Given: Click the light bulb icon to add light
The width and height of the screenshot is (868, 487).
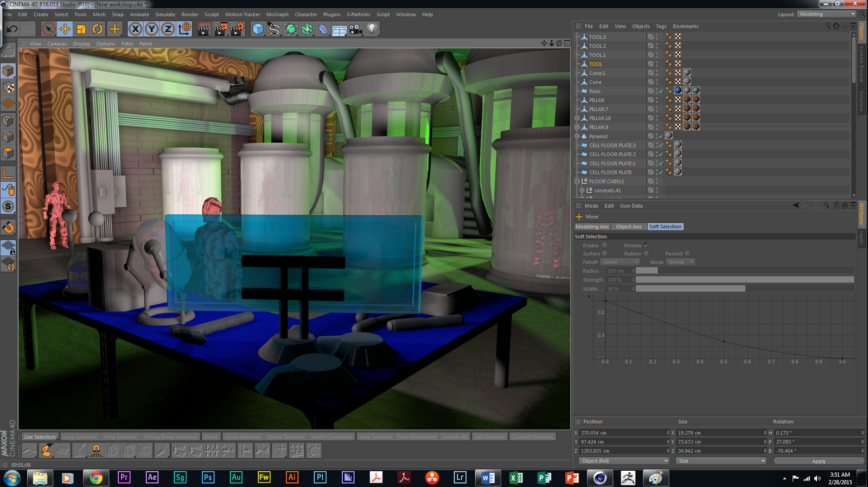Looking at the screenshot, I should point(372,29).
